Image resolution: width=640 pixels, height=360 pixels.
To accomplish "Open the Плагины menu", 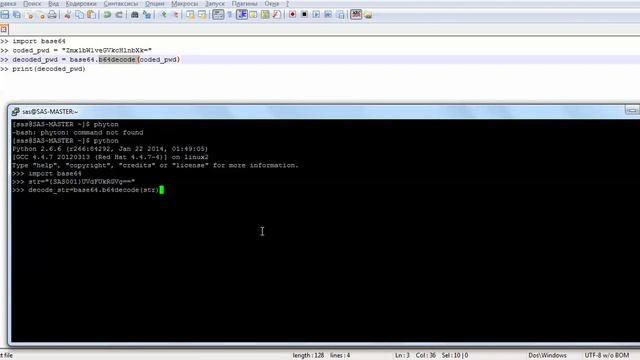I will (244, 4).
